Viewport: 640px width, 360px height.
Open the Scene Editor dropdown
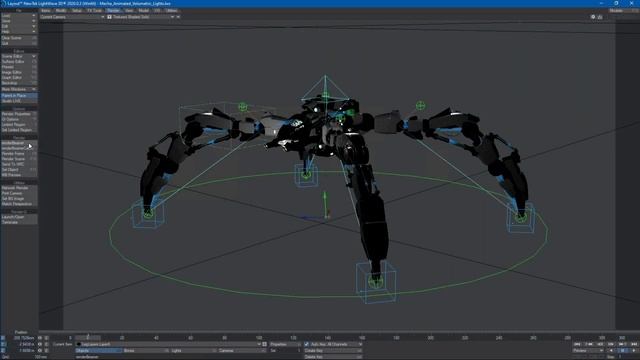[19, 56]
